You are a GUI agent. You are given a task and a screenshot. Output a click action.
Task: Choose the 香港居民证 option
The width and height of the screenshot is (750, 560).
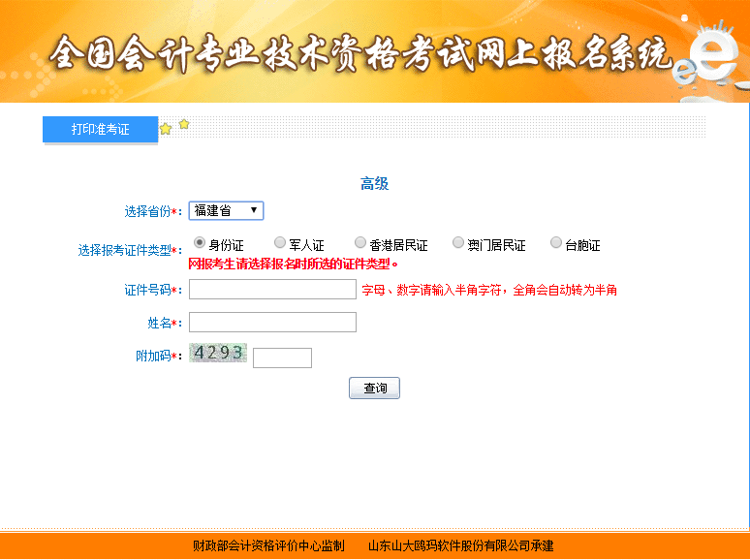(360, 242)
